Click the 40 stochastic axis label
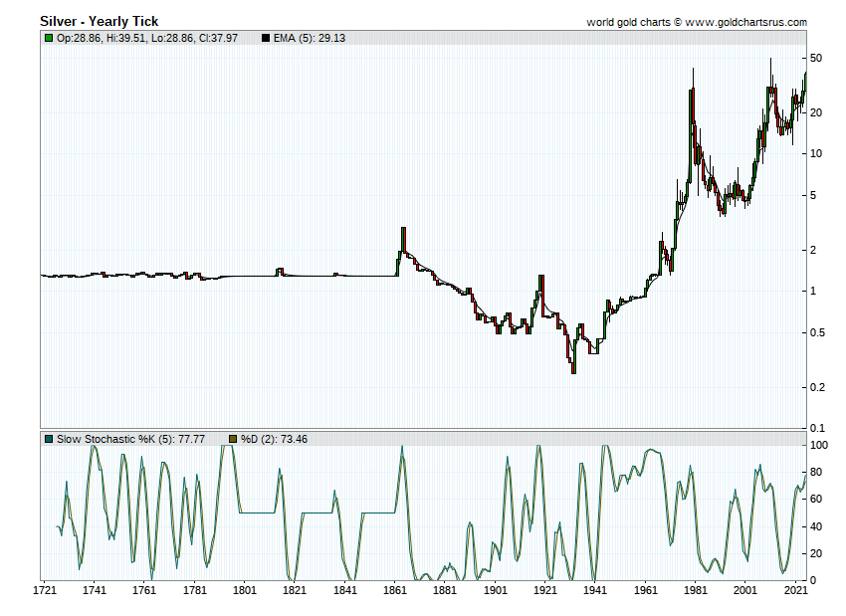 click(x=816, y=526)
